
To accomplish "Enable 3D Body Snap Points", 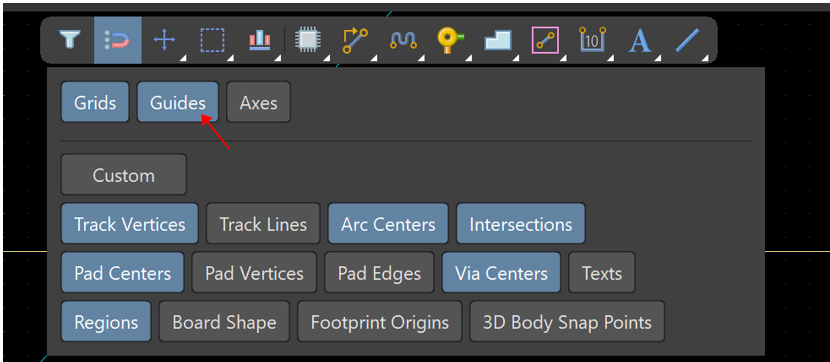I will pyautogui.click(x=567, y=322).
